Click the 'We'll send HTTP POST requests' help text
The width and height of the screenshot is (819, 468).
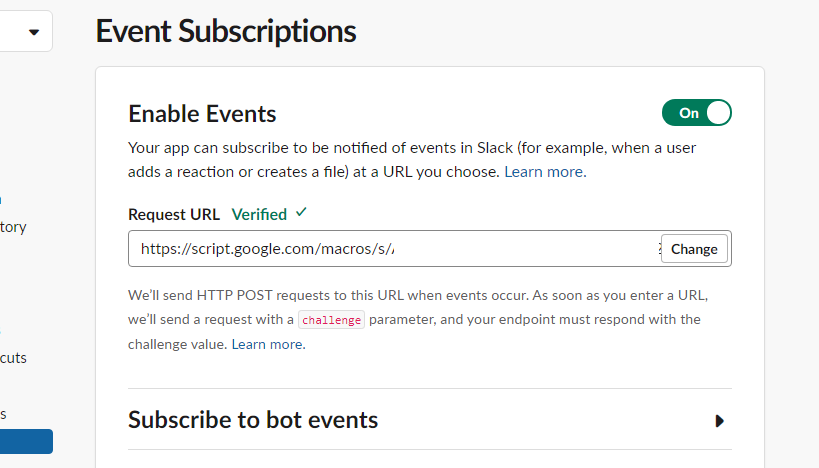[400, 297]
